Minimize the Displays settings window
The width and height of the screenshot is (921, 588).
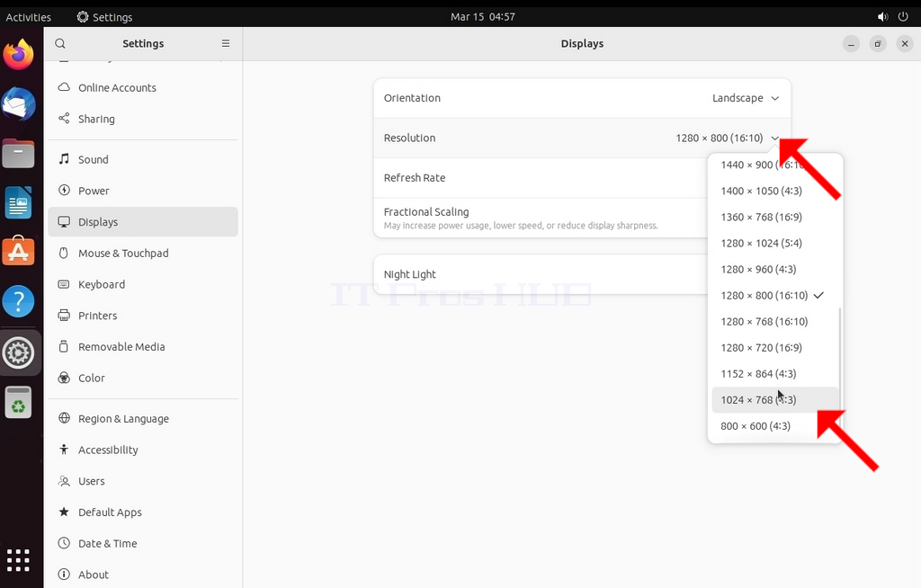[x=851, y=43]
